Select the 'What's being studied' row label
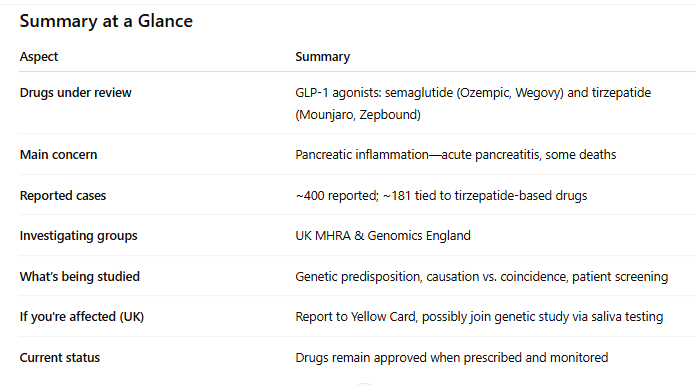Screen dimensions: 696x385 (79, 276)
